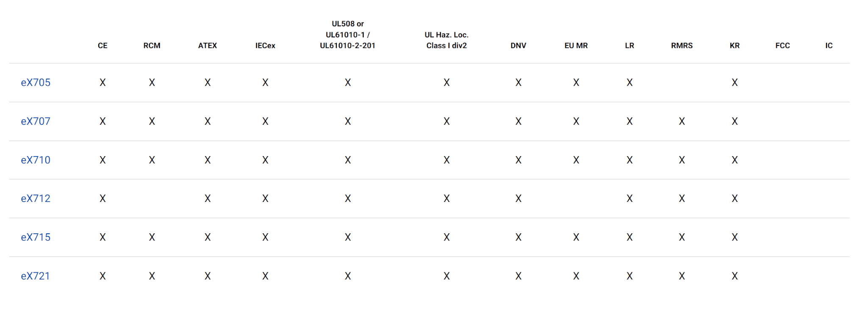The height and width of the screenshot is (316, 868).
Task: Follow the eX712 link
Action: click(x=36, y=199)
